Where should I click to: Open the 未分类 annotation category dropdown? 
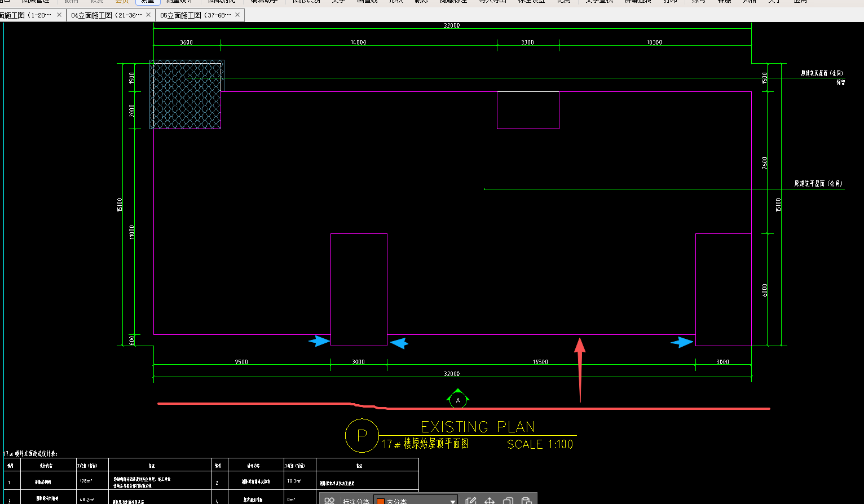coord(416,501)
